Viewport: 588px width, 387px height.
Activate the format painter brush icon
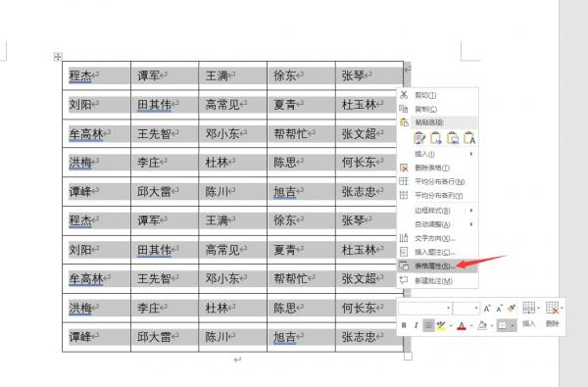pos(512,309)
